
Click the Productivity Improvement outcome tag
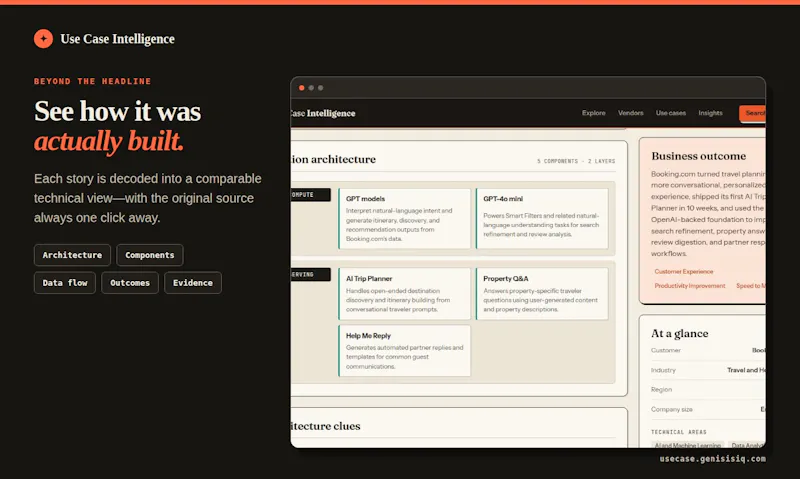(690, 286)
